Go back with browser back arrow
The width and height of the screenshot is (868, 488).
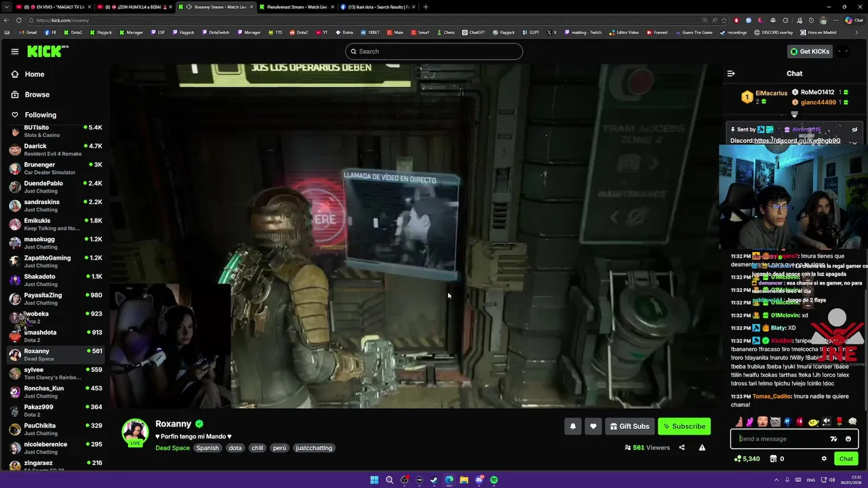click(x=6, y=20)
